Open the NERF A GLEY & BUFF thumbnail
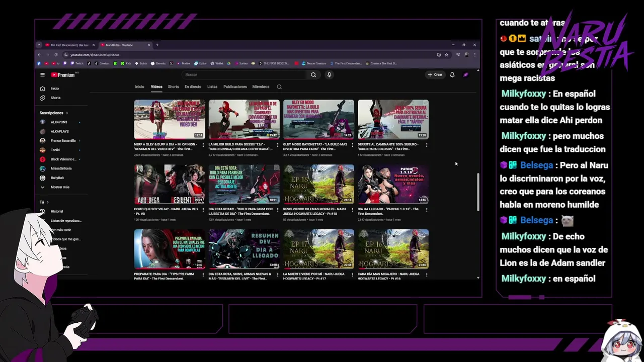644x362 pixels. 170,119
